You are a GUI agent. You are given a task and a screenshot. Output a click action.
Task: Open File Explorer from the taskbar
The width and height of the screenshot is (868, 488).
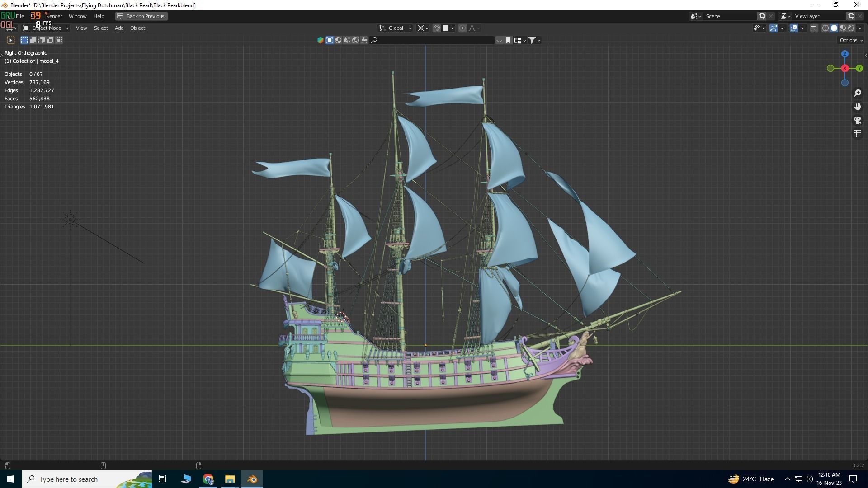[x=230, y=479]
